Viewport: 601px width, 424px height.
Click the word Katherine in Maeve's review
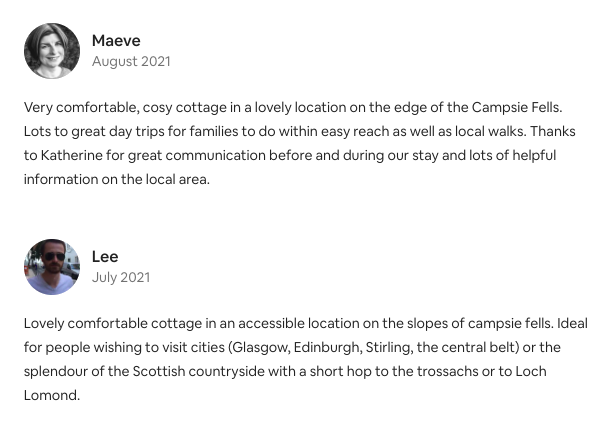coord(75,156)
